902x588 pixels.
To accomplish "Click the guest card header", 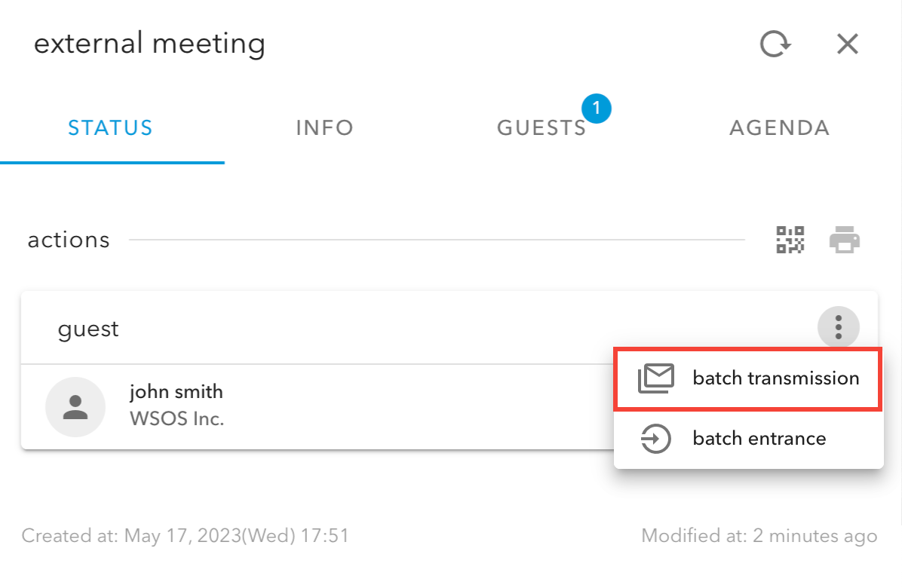I will [x=89, y=329].
